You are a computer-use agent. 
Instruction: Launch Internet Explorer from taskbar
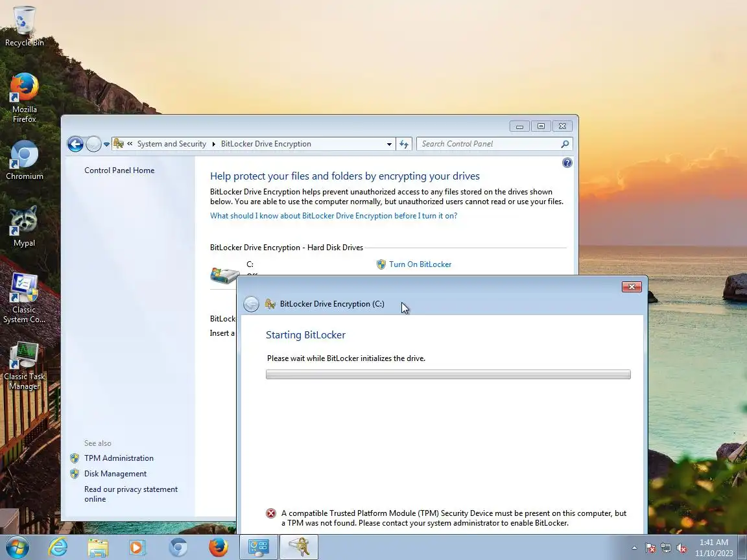pos(58,547)
